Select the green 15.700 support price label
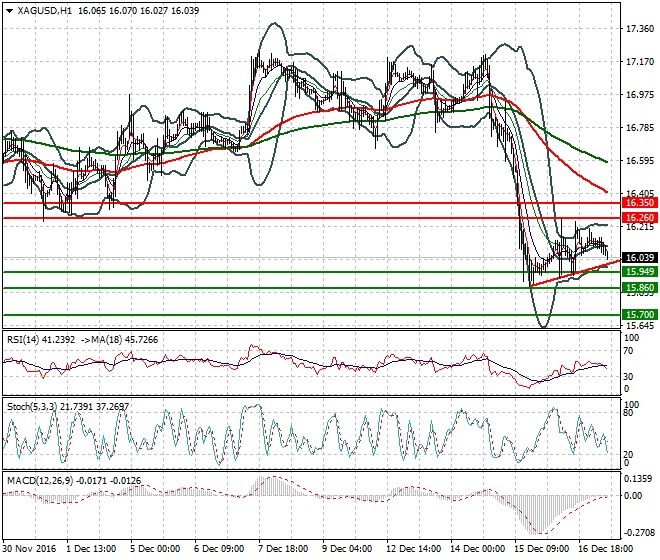 click(x=640, y=315)
